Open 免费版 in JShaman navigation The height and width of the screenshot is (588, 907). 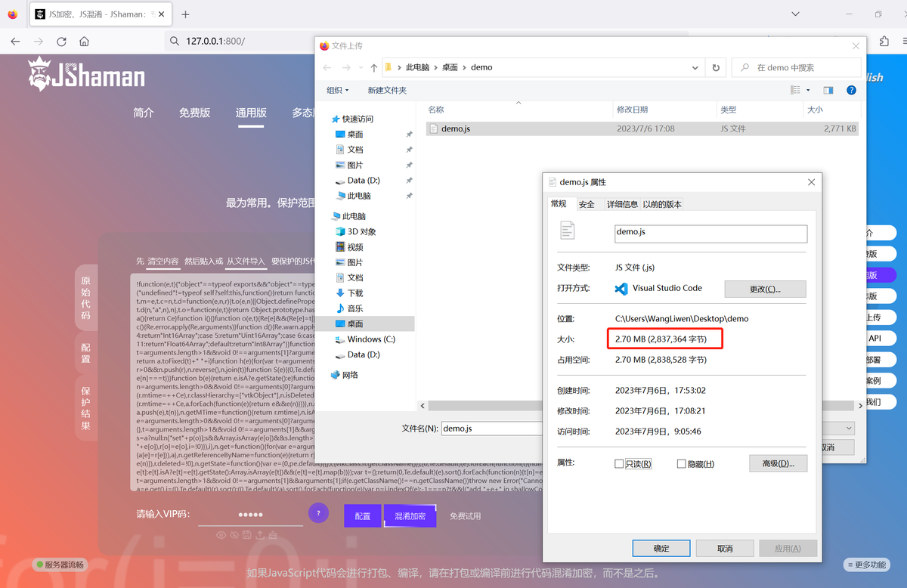pos(194,113)
